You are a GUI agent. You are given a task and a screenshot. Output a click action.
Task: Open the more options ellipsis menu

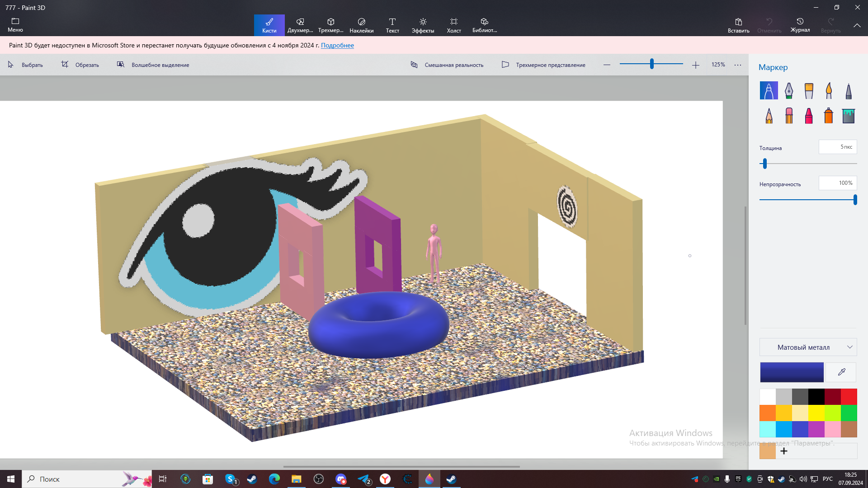tap(738, 65)
